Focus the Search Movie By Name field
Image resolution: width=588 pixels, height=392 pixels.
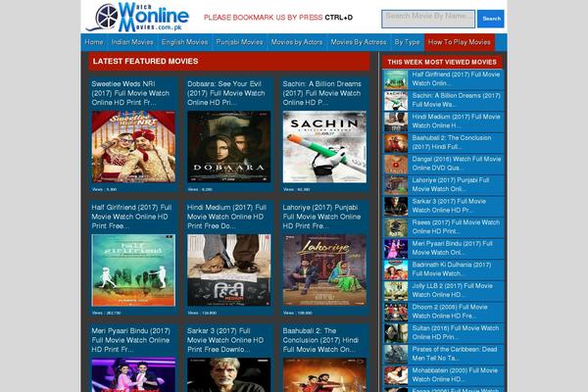tap(428, 19)
